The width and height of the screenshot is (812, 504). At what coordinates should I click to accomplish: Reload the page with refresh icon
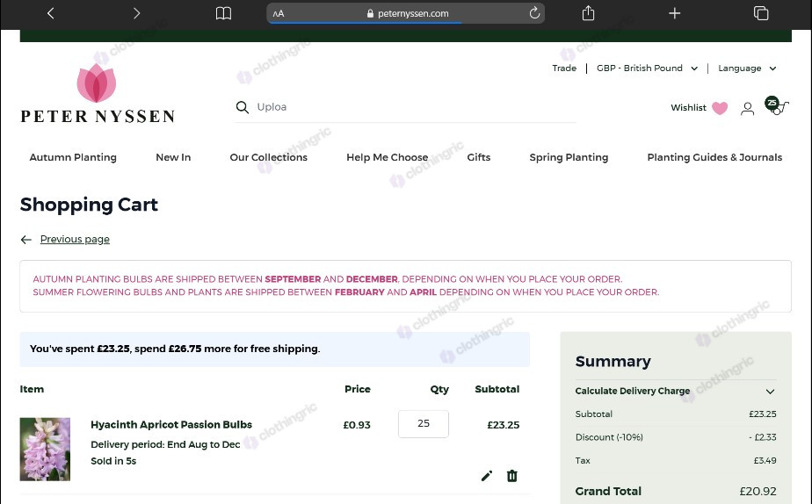[534, 13]
